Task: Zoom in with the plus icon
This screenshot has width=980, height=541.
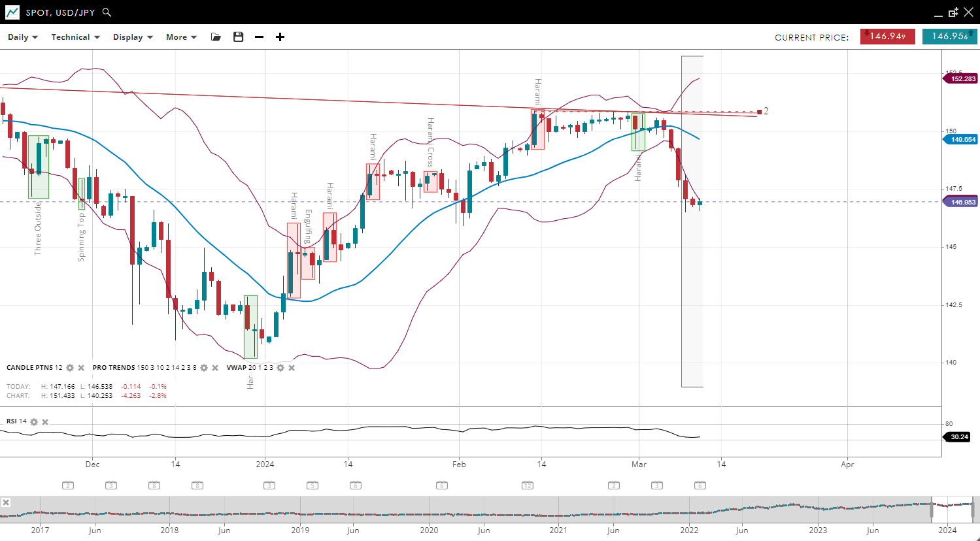Action: [280, 37]
